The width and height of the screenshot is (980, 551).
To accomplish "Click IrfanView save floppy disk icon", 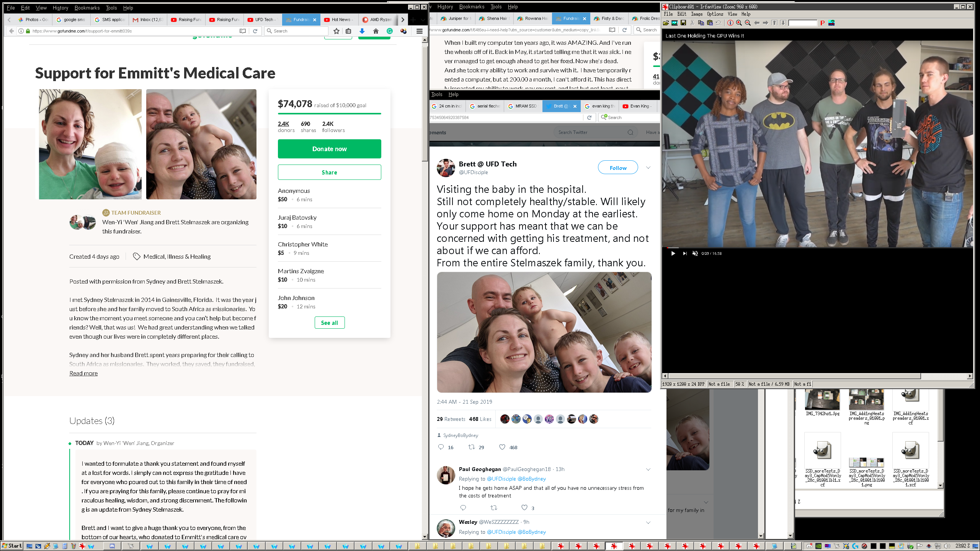I will coord(683,23).
